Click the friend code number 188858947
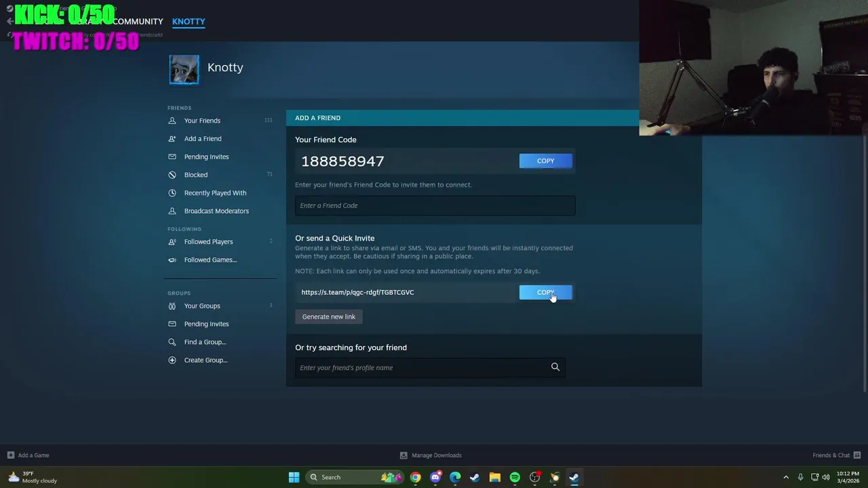The image size is (868, 488). tap(342, 161)
